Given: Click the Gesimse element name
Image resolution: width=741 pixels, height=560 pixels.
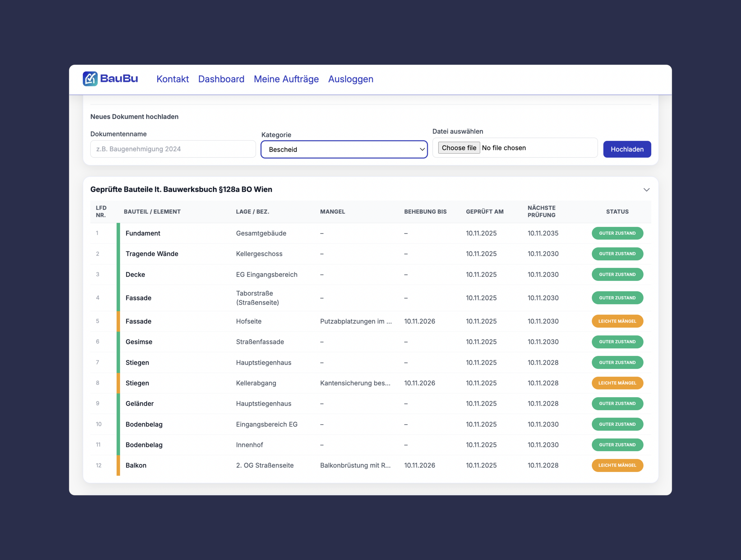Looking at the screenshot, I should [x=139, y=342].
